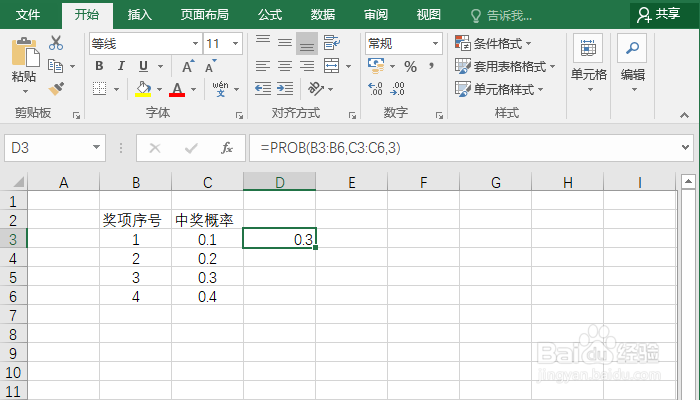This screenshot has width=700, height=400.
Task: Open the 等线 font name dropdown
Action: point(195,43)
